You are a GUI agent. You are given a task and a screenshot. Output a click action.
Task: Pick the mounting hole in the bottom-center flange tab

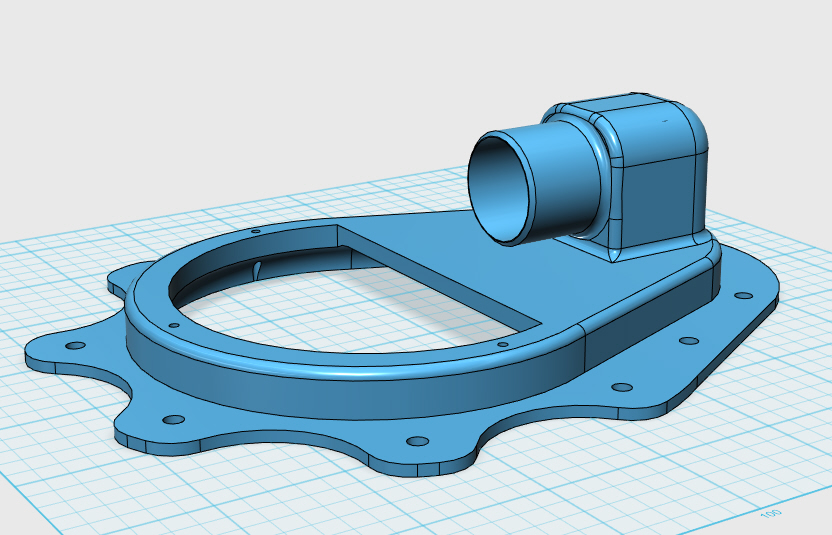(417, 441)
